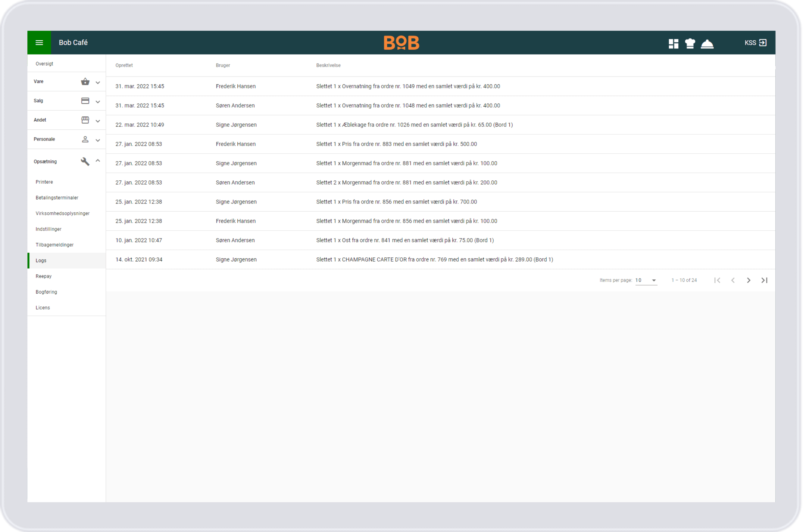Select the CHAMPAGNE CARTE D'OR log entry
The image size is (803, 532).
pyautogui.click(x=441, y=260)
